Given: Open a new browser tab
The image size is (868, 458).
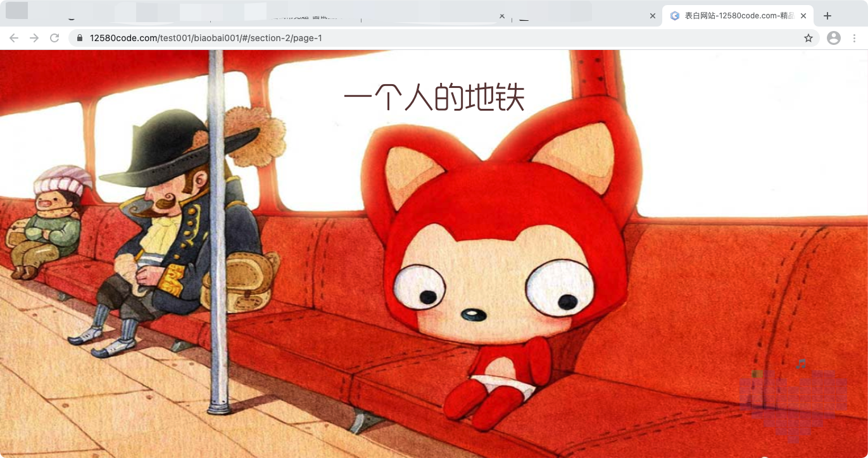Looking at the screenshot, I should 827,16.
